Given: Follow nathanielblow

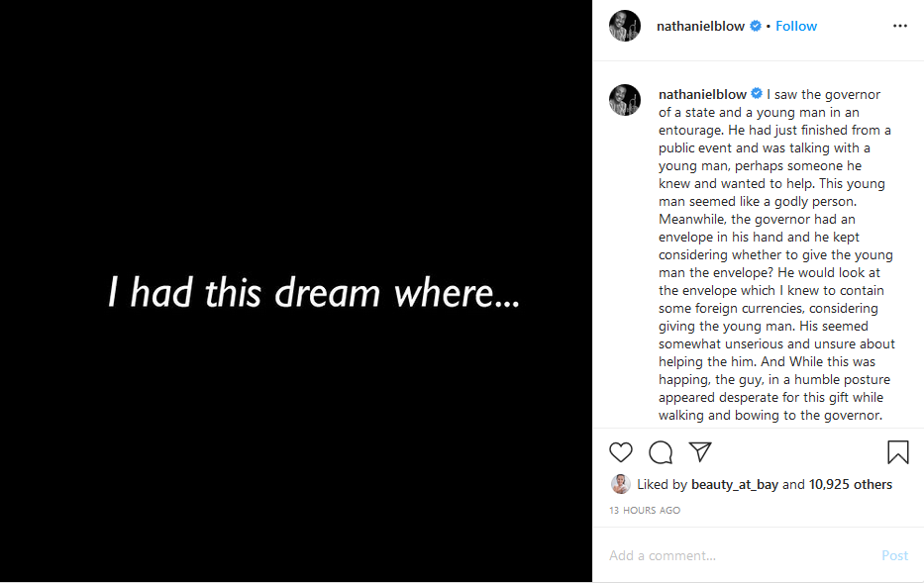Looking at the screenshot, I should pyautogui.click(x=796, y=26).
